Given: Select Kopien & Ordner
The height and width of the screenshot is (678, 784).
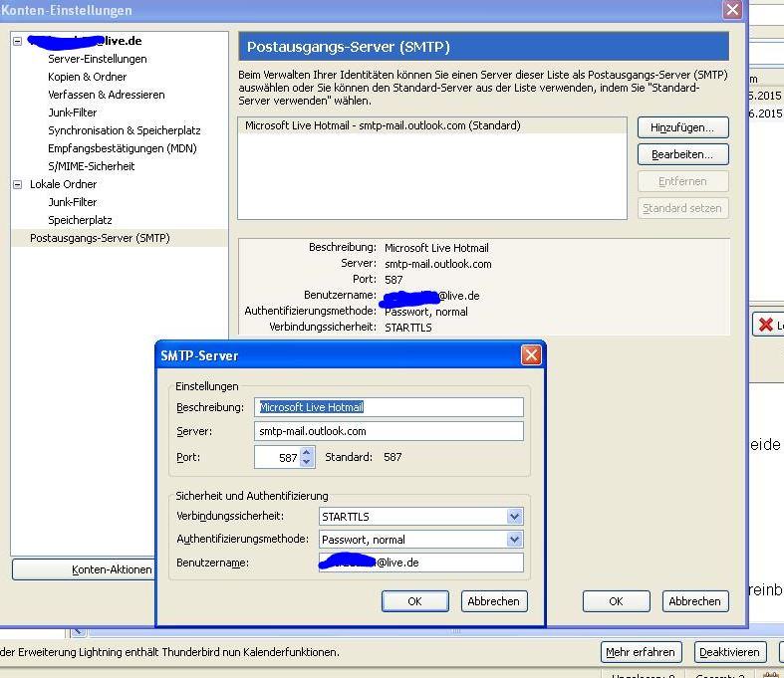Looking at the screenshot, I should coord(87,77).
